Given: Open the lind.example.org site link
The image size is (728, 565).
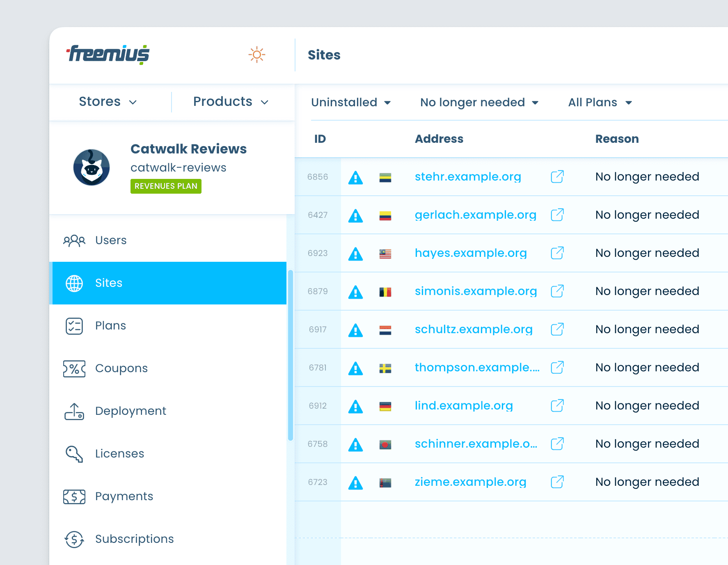Looking at the screenshot, I should tap(464, 405).
